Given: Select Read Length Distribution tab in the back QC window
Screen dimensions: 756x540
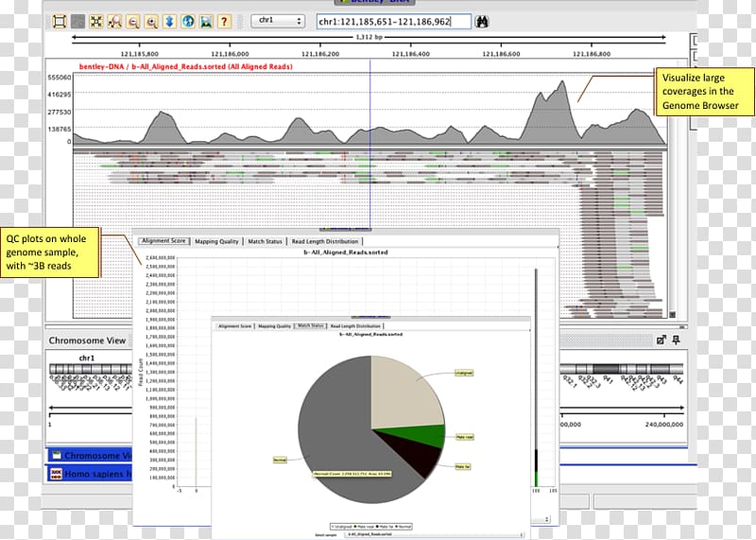Looking at the screenshot, I should point(325,241).
